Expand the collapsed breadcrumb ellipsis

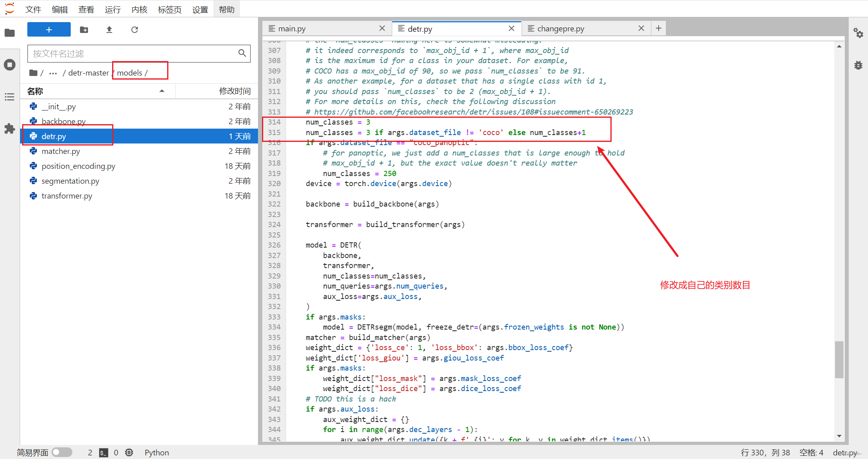pos(53,73)
